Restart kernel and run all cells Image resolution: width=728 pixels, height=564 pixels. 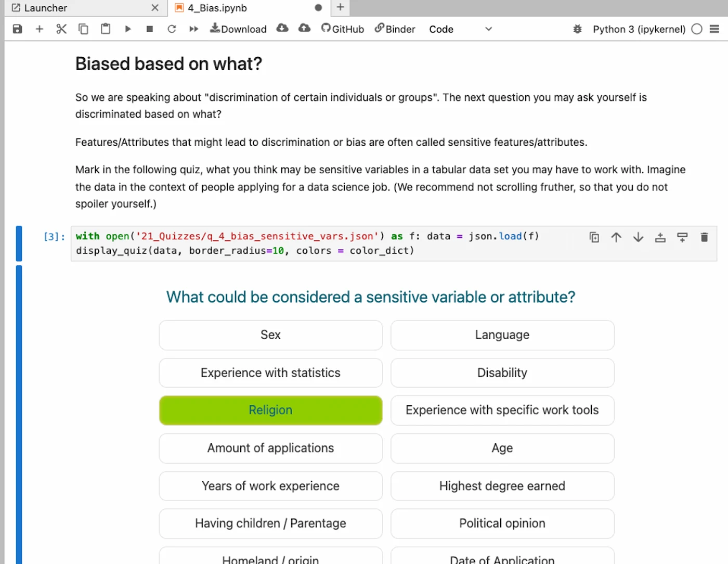click(193, 29)
